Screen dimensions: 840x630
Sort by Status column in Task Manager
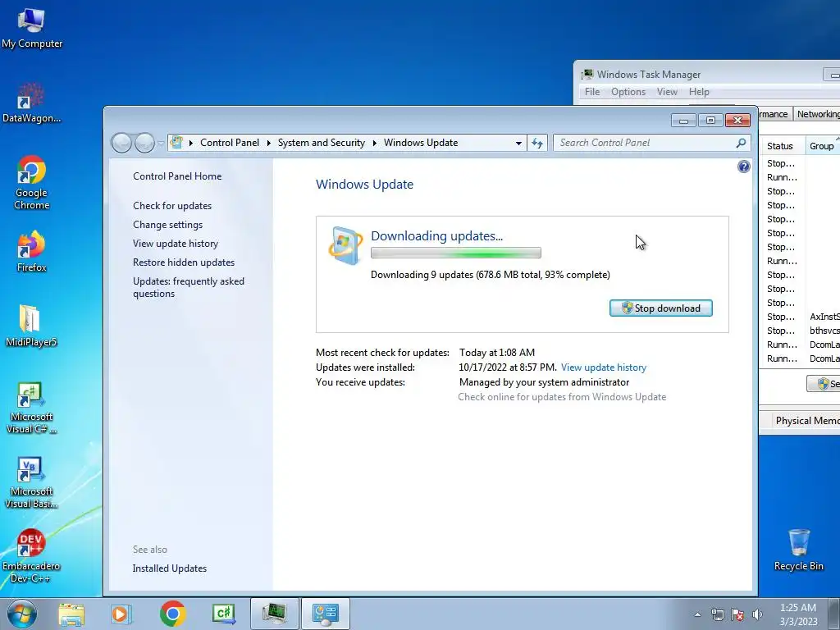click(x=782, y=146)
